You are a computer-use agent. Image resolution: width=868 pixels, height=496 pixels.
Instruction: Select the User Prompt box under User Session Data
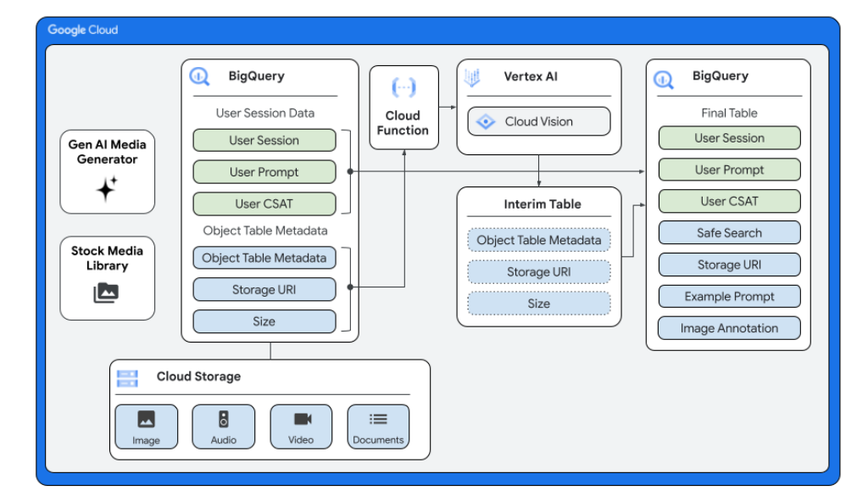pyautogui.click(x=264, y=172)
